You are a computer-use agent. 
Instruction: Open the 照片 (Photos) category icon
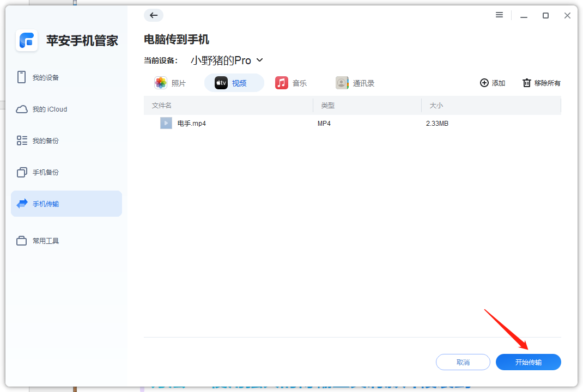click(x=161, y=82)
